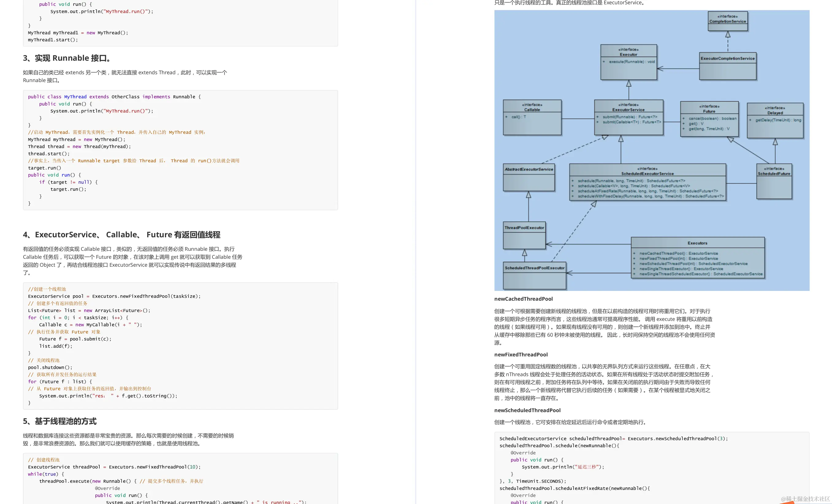
Task: Click the ExecutorCompletionService class box
Action: [x=727, y=66]
